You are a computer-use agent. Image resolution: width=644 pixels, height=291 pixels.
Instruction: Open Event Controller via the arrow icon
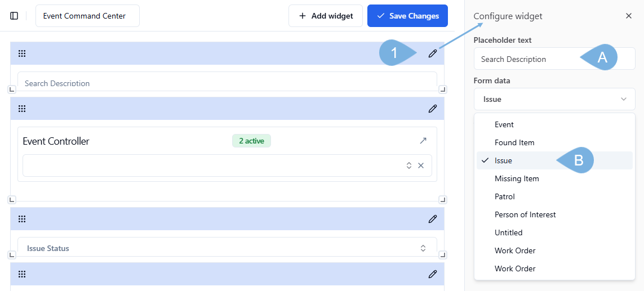[x=423, y=141]
